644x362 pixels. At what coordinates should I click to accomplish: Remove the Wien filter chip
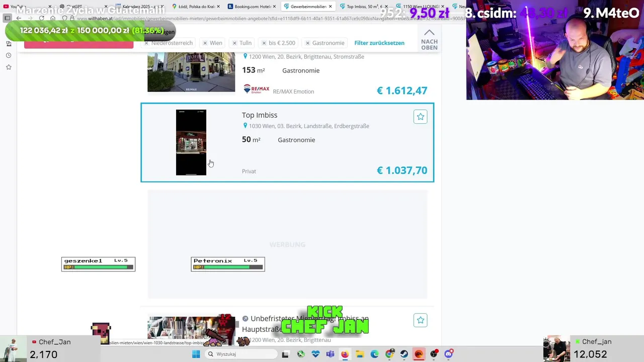[x=205, y=43]
